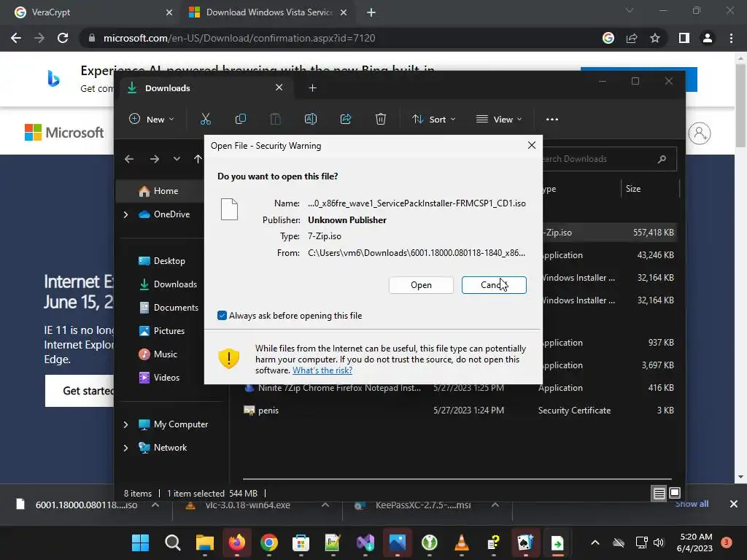Open the three-dots See more menu in Explorer

[552, 119]
